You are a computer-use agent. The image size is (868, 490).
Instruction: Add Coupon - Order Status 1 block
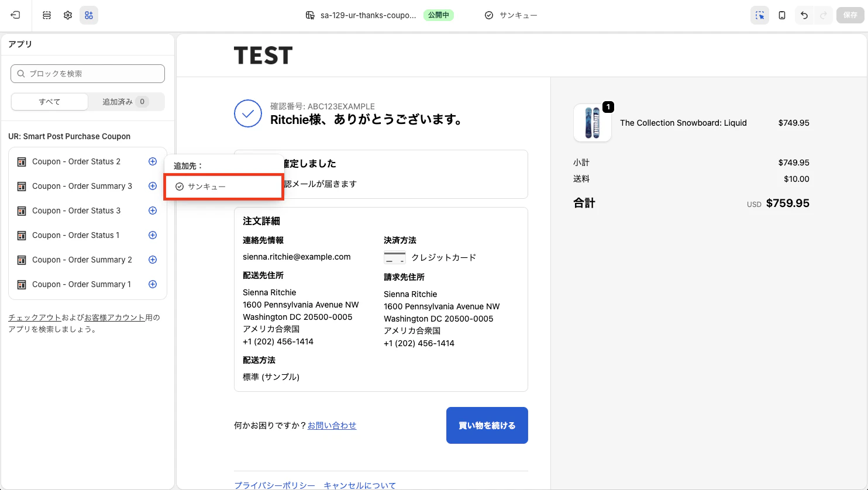tap(153, 235)
